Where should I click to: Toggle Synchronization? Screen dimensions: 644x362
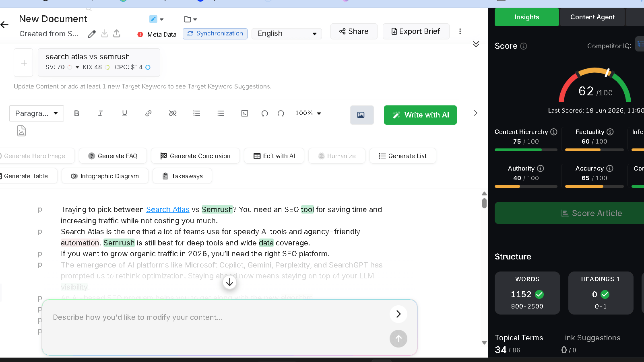coord(215,33)
